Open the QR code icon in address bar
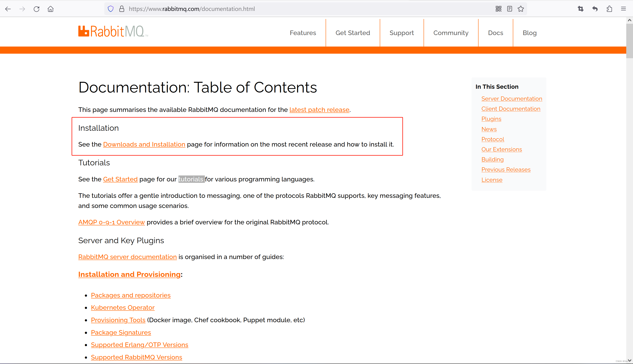Image resolution: width=633 pixels, height=364 pixels. click(498, 9)
